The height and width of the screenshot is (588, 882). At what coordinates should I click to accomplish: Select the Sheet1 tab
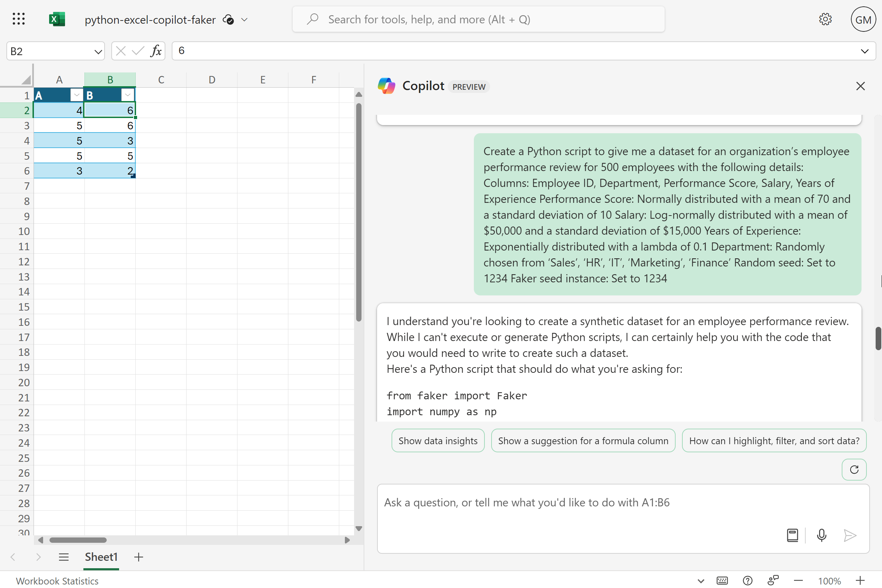[101, 557]
